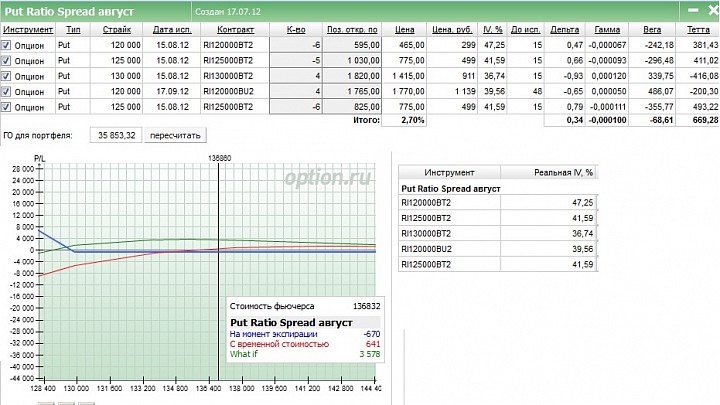Toggle the checkbox for the 1 030,00 open price row

point(6,61)
